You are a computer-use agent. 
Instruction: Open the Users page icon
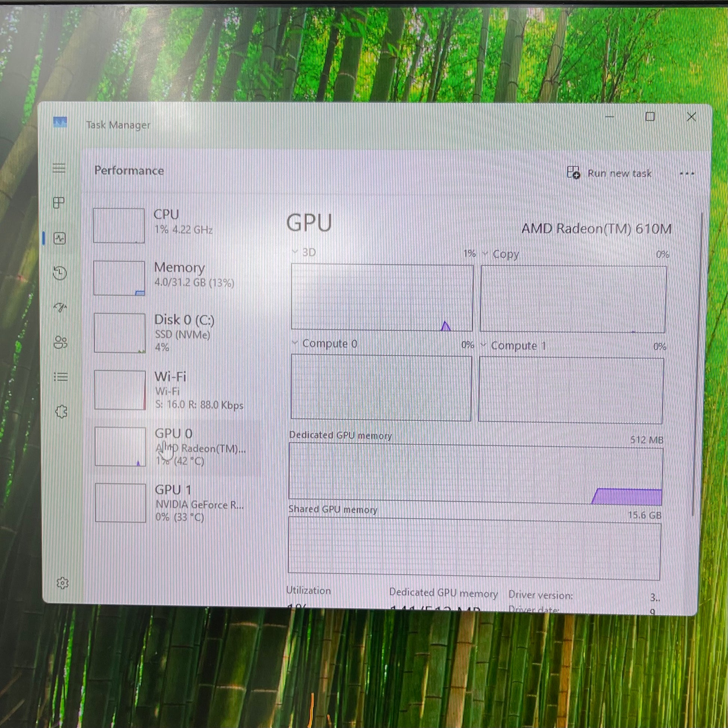tap(61, 343)
